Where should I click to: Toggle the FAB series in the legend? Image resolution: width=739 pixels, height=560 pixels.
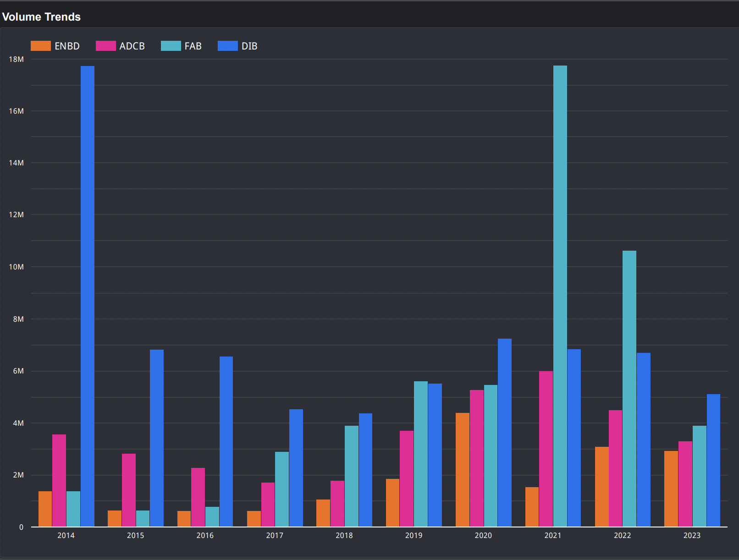[x=181, y=46]
